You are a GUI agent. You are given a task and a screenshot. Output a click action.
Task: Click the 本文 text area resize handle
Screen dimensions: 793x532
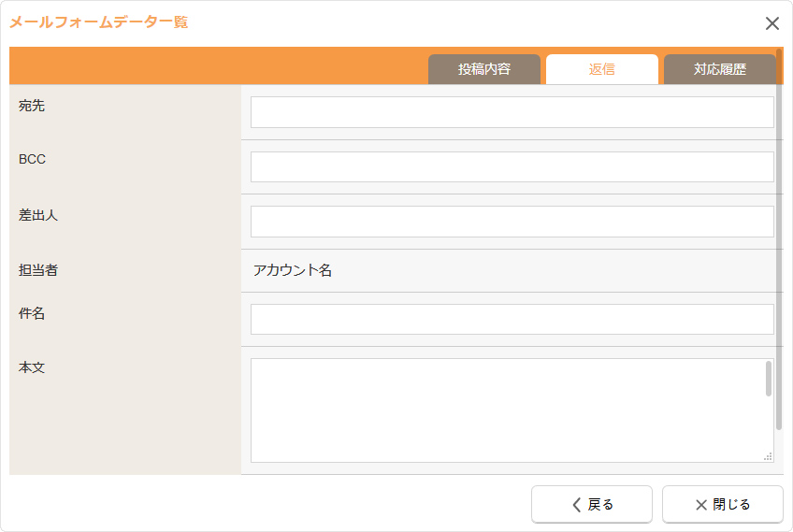[768, 456]
